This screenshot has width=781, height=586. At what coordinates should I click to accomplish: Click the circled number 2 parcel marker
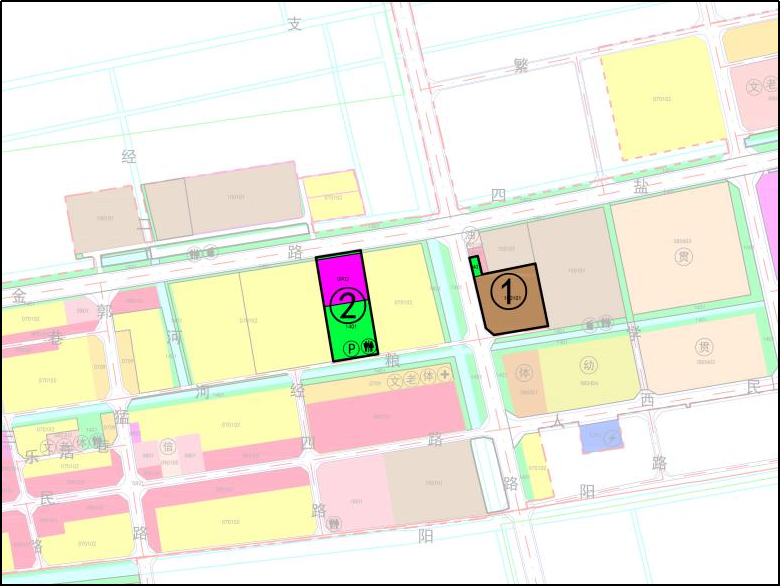point(346,305)
